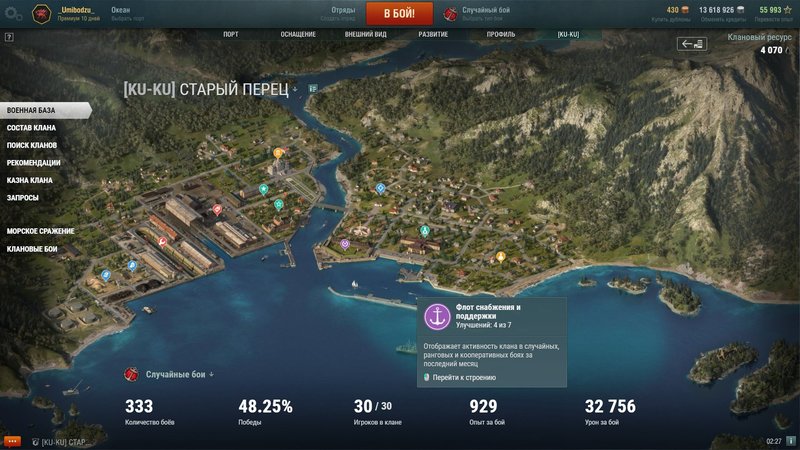Open the help question mark icon
Image resolution: width=800 pixels, height=450 pixels.
pyautogui.click(x=9, y=37)
